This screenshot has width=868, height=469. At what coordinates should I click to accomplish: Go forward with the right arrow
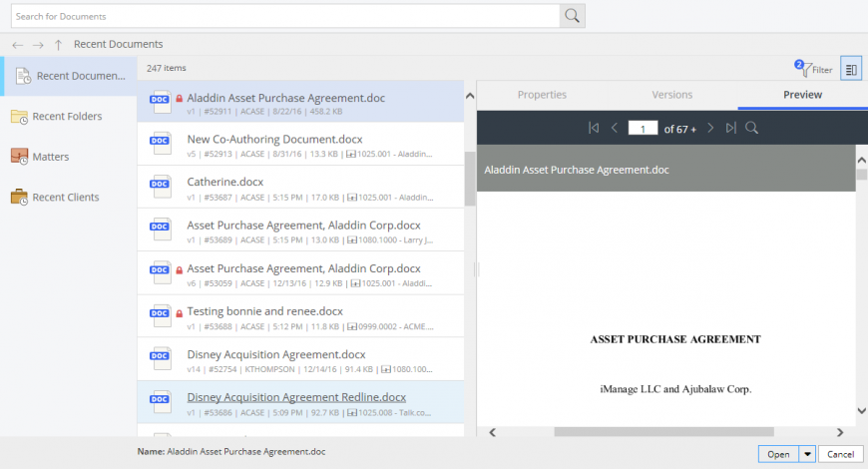pos(38,45)
